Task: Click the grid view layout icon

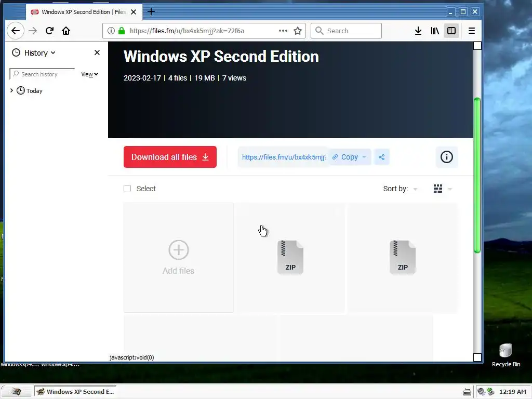Action: (437, 189)
